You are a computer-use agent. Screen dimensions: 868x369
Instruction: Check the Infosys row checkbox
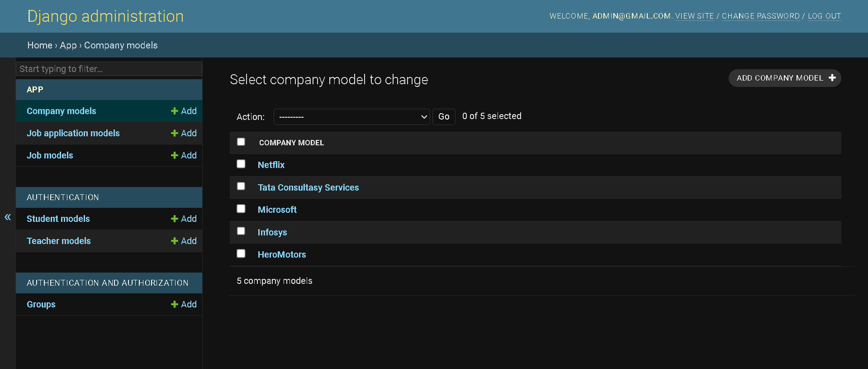click(241, 231)
